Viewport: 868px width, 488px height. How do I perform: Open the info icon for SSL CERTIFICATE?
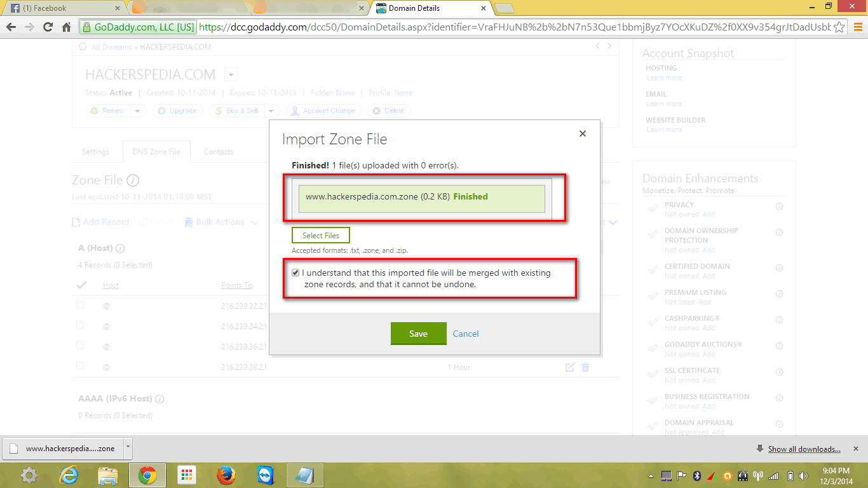(x=780, y=372)
